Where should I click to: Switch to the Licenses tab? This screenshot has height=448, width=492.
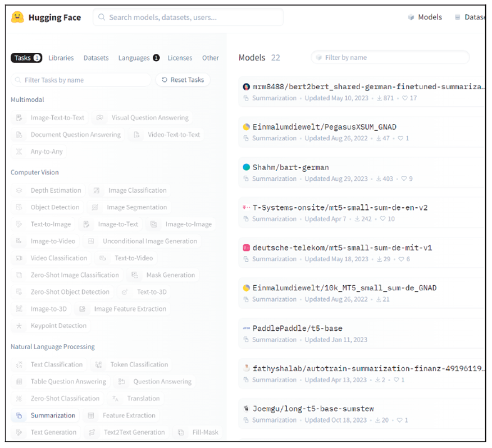[x=180, y=58]
